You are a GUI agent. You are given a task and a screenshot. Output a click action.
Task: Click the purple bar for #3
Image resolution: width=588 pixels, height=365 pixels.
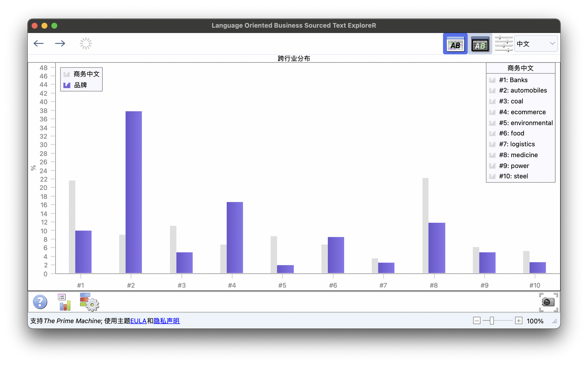coord(185,263)
